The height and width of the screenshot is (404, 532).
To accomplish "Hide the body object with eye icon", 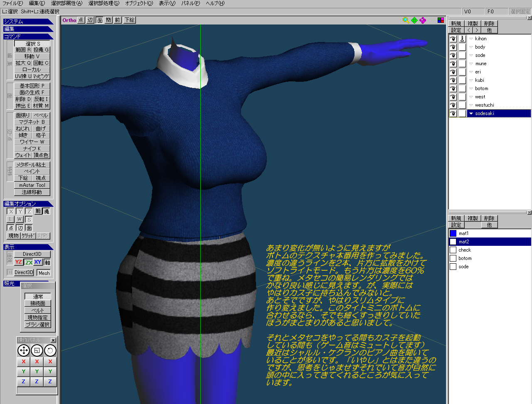I will (453, 47).
